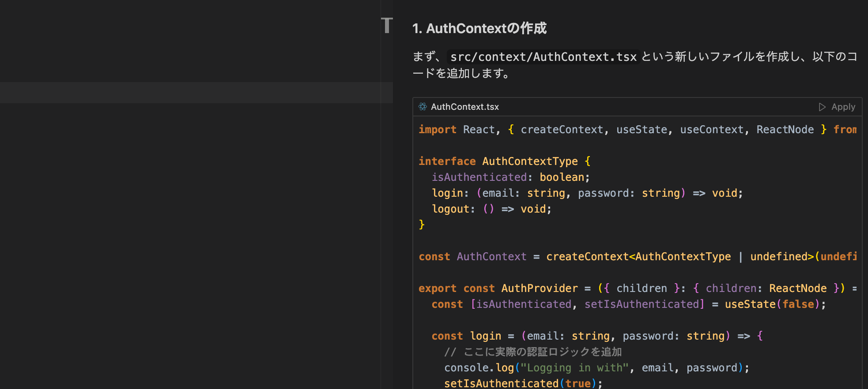Open the AuthContext.tsx file label
The height and width of the screenshot is (389, 868).
pyautogui.click(x=465, y=107)
